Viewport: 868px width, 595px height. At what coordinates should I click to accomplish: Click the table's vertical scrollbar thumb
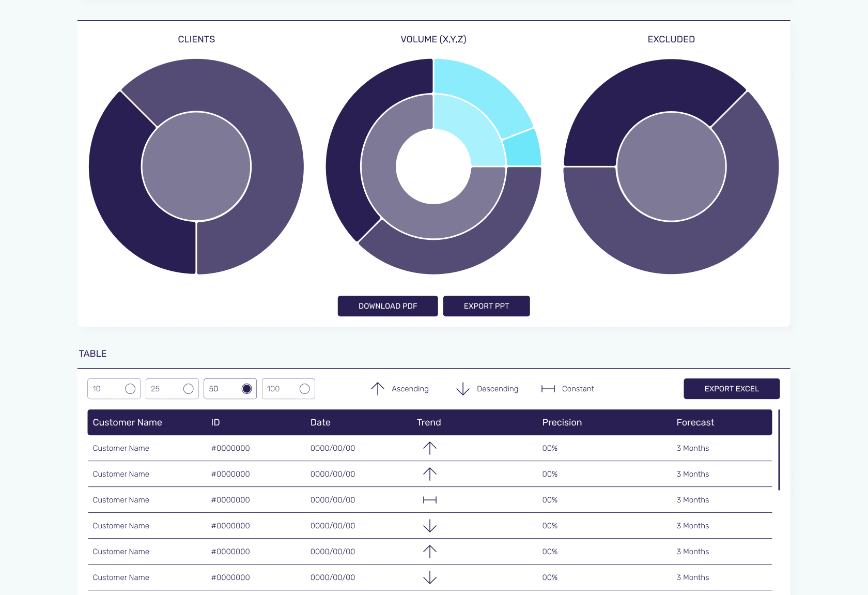pyautogui.click(x=779, y=450)
